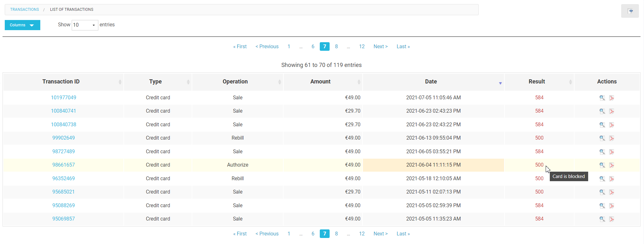View details magnifier for transaction 95685021
The width and height of the screenshot is (644, 244).
[x=602, y=192]
